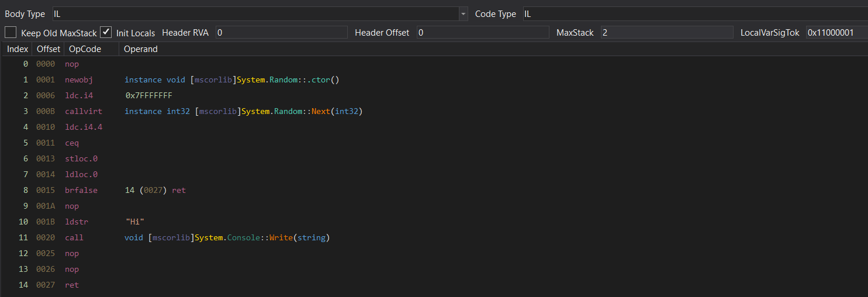Select the ret opcode at offset 0027

coord(72,285)
